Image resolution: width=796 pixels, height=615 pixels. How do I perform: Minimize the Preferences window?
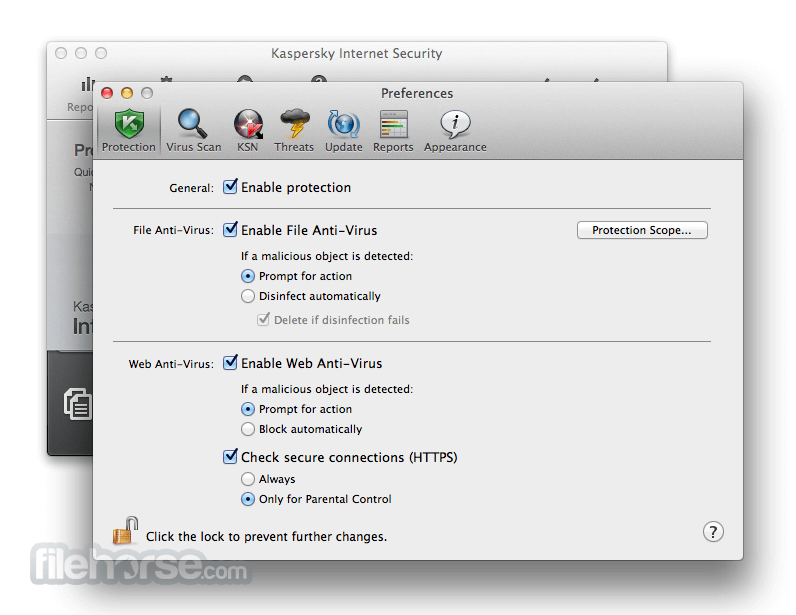click(127, 93)
